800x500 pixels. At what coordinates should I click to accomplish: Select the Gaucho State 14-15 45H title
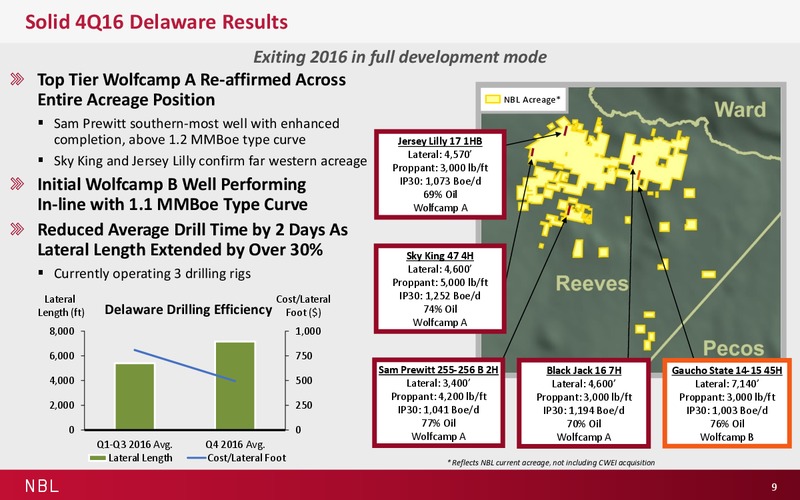pos(727,370)
